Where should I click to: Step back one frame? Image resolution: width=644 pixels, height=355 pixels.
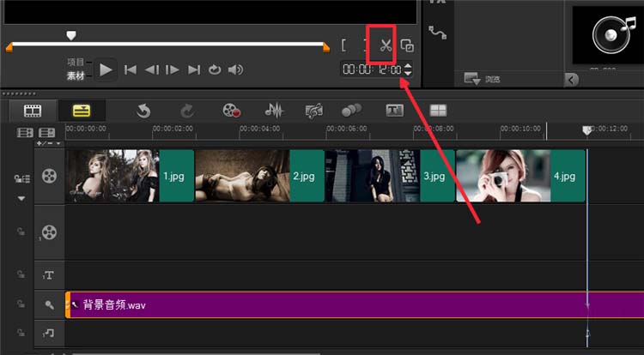pos(151,70)
